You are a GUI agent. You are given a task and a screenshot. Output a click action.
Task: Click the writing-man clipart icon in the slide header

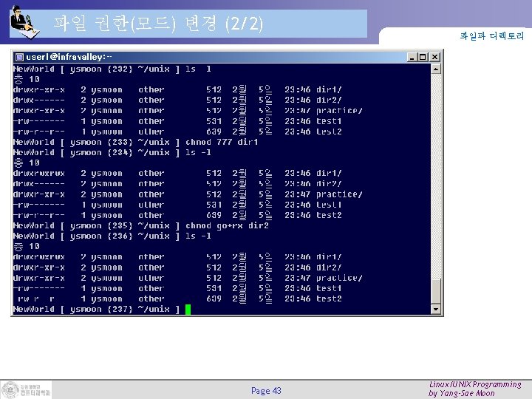pos(25,22)
